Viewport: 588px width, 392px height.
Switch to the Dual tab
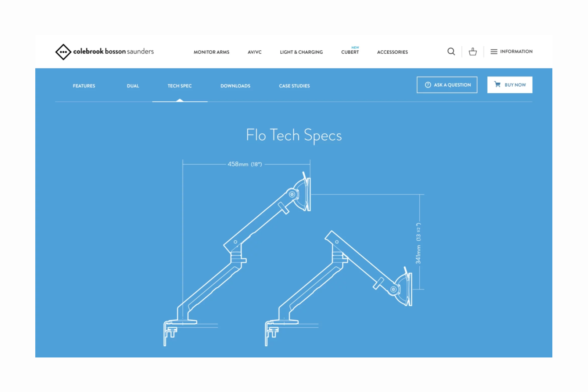133,86
